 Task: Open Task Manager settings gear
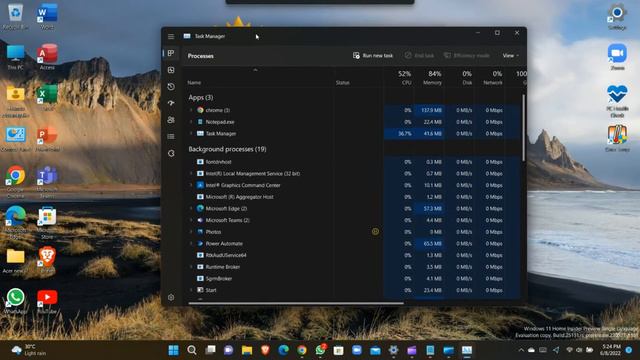171,297
